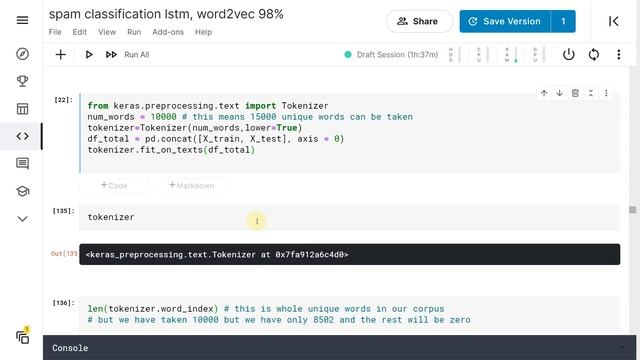Insert a new Code cell below
The height and width of the screenshot is (360, 640).
tap(114, 185)
